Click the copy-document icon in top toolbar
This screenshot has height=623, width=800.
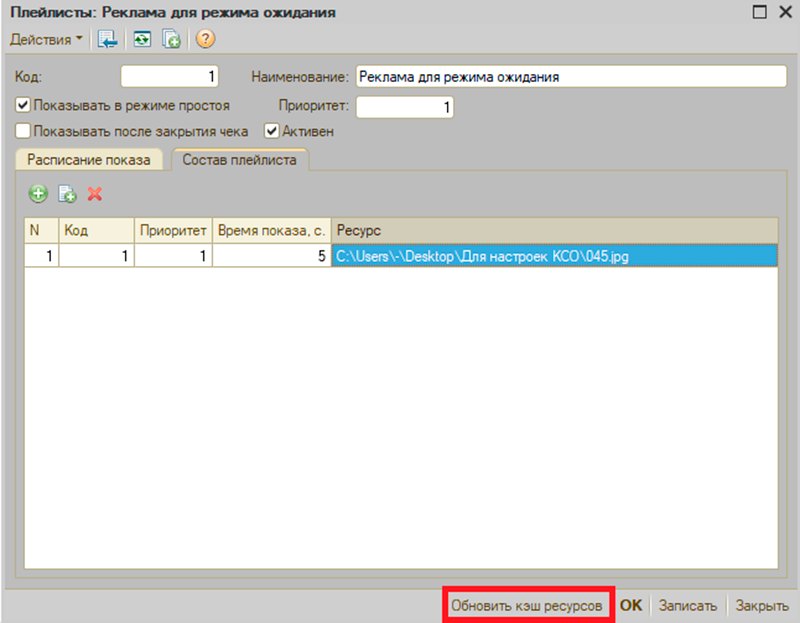171,39
